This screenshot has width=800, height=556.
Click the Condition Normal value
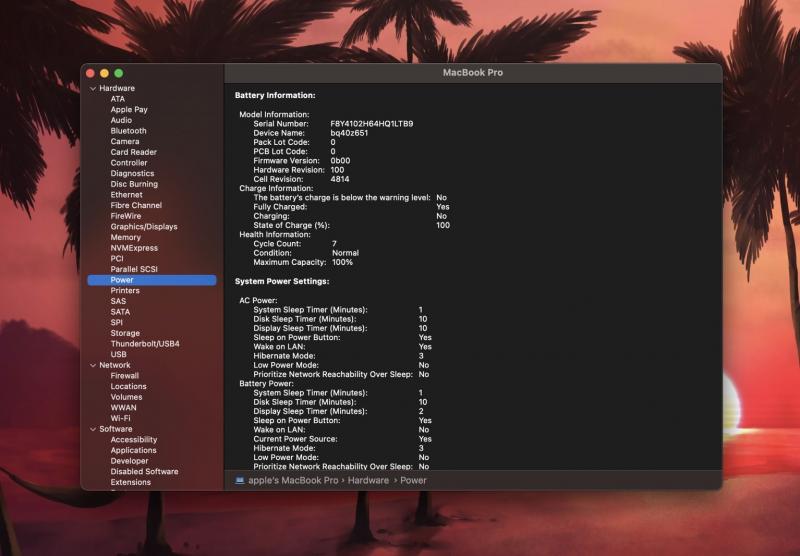point(345,253)
